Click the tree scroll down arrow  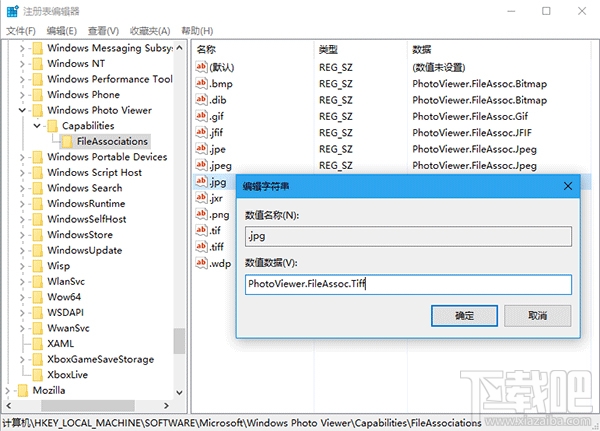(x=179, y=392)
